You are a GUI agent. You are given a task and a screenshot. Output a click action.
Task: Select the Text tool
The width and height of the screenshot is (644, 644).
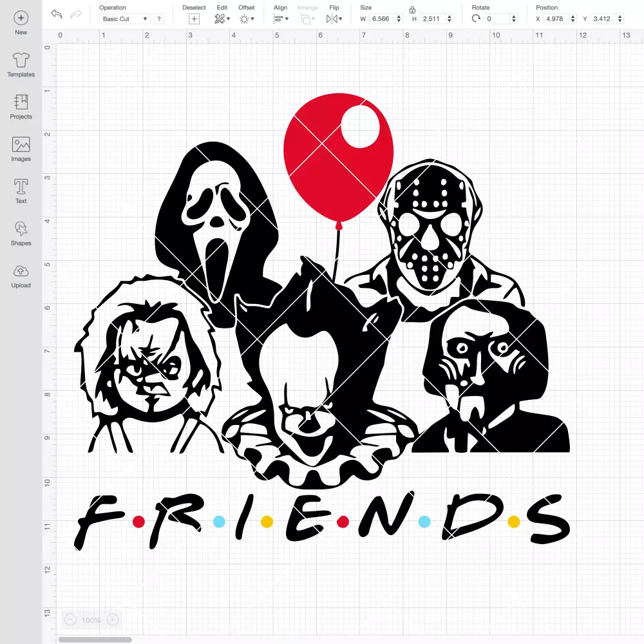21,191
